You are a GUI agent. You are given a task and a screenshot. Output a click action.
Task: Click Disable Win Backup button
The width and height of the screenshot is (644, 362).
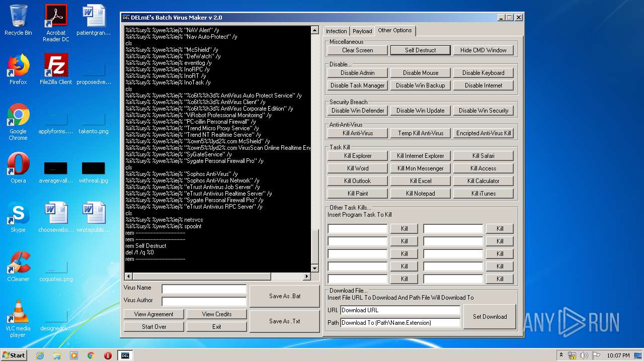click(421, 85)
